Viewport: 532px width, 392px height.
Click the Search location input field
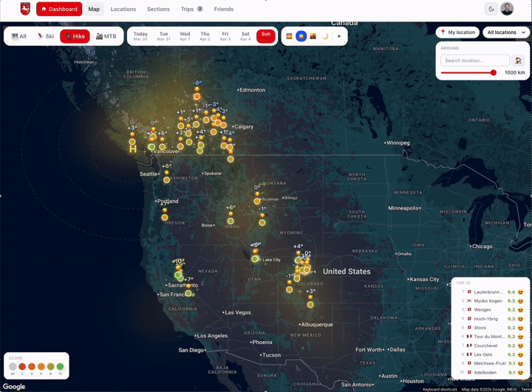coord(475,61)
